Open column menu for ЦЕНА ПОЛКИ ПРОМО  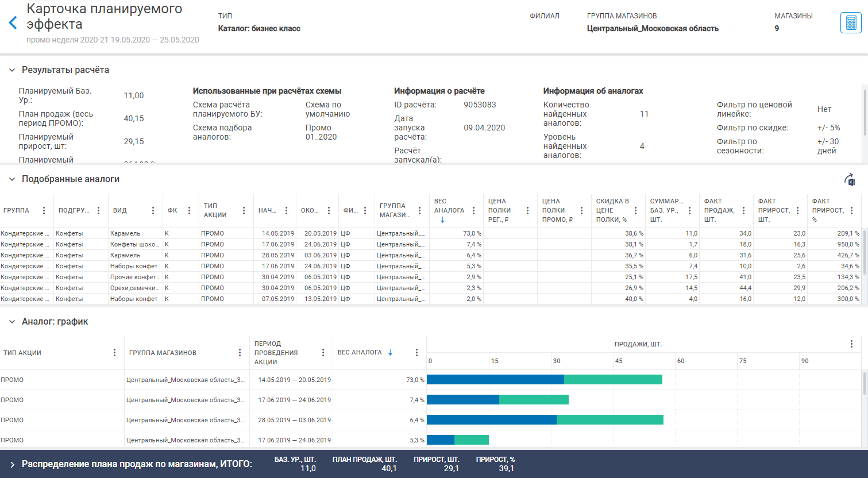click(582, 211)
